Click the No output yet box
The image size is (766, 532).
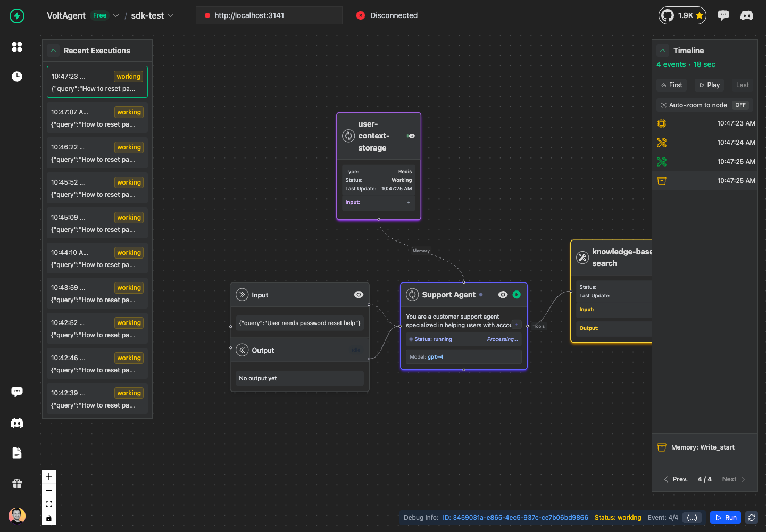coord(300,378)
